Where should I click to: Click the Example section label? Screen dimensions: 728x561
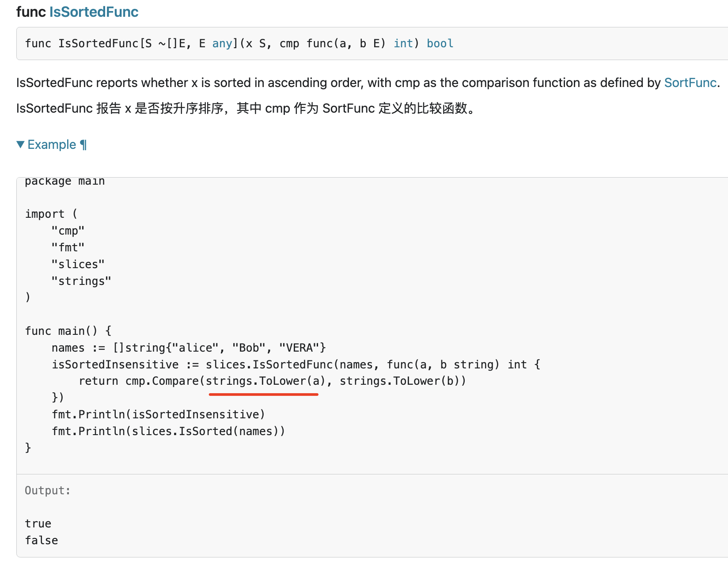52,144
